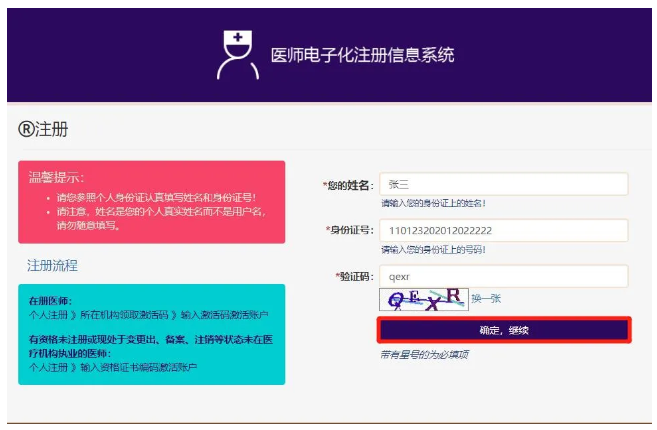Viewport: 657px width, 430px height.
Task: Click the QEXR captcha image
Action: click(x=422, y=299)
